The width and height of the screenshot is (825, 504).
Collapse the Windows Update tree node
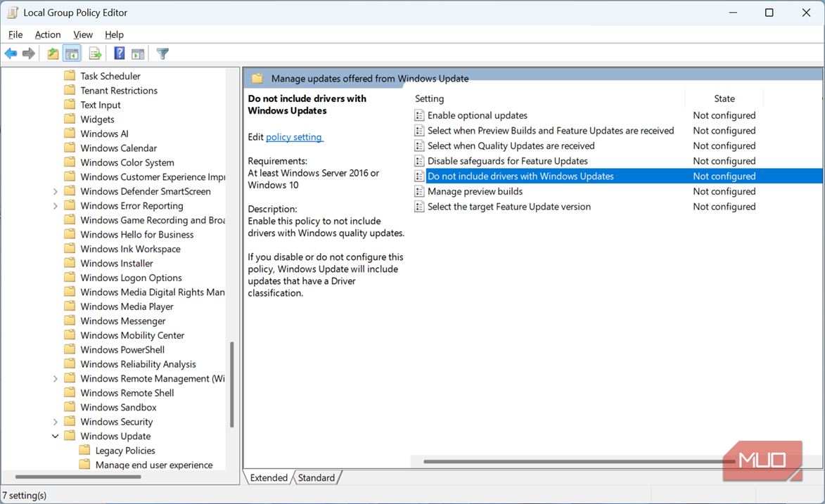click(x=56, y=436)
